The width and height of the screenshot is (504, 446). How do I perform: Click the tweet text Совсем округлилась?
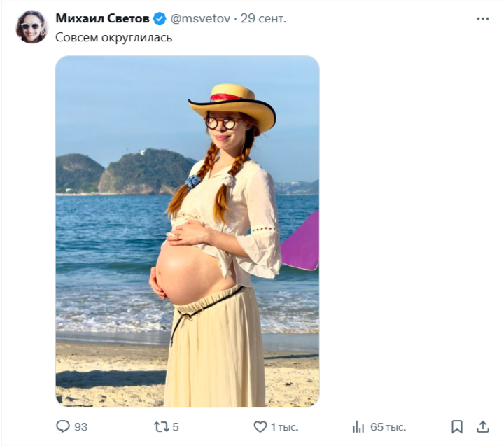(113, 38)
